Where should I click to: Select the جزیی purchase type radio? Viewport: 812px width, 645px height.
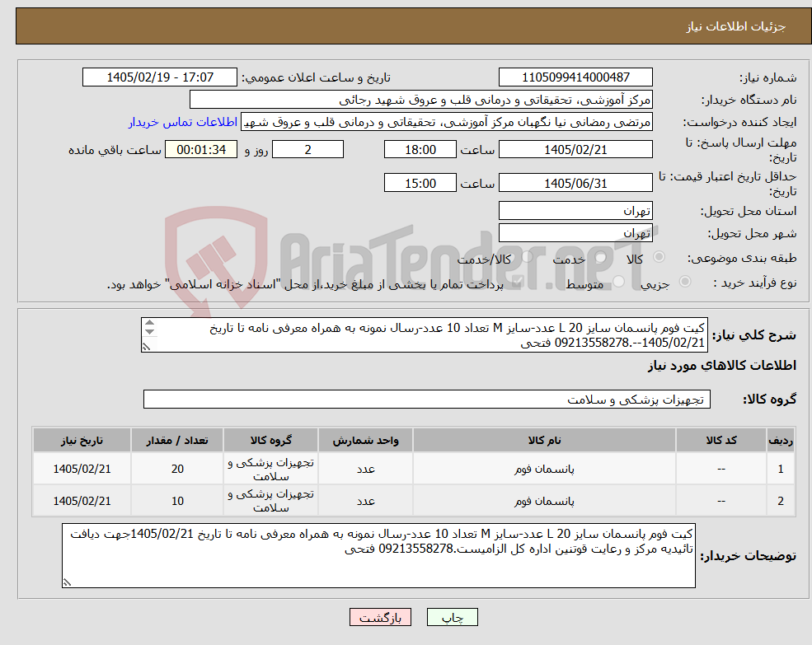[684, 281]
